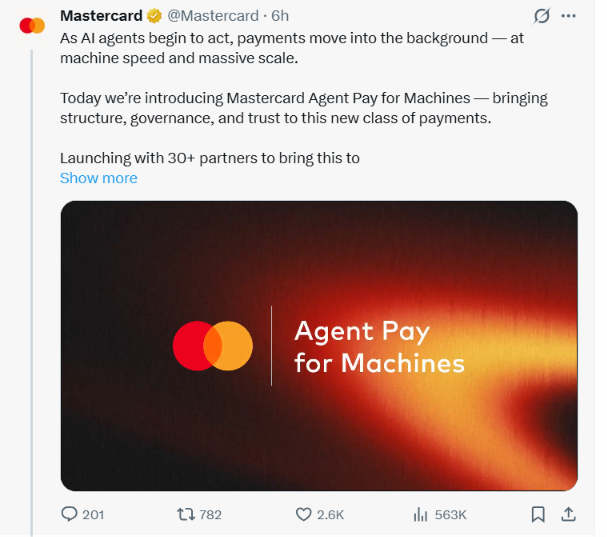Screen dimensions: 607x537
Task: Open Agent Pay for Machines image
Action: (319, 345)
